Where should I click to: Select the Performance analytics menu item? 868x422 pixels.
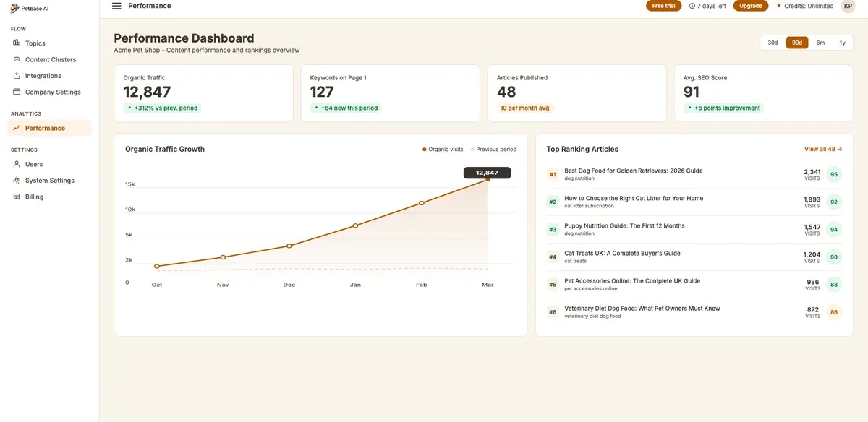[x=45, y=128]
